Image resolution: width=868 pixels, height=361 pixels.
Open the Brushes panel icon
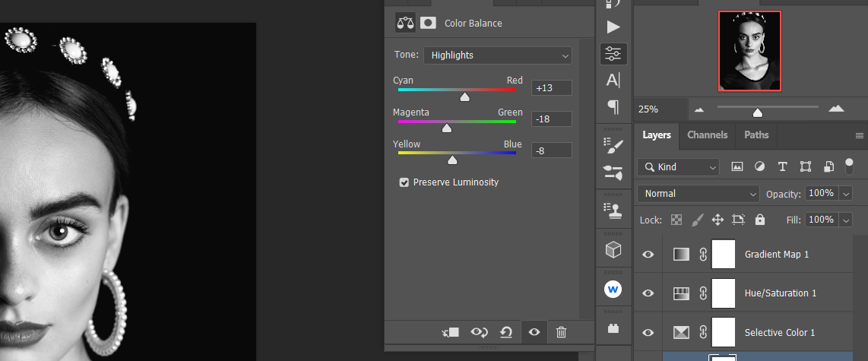[613, 173]
